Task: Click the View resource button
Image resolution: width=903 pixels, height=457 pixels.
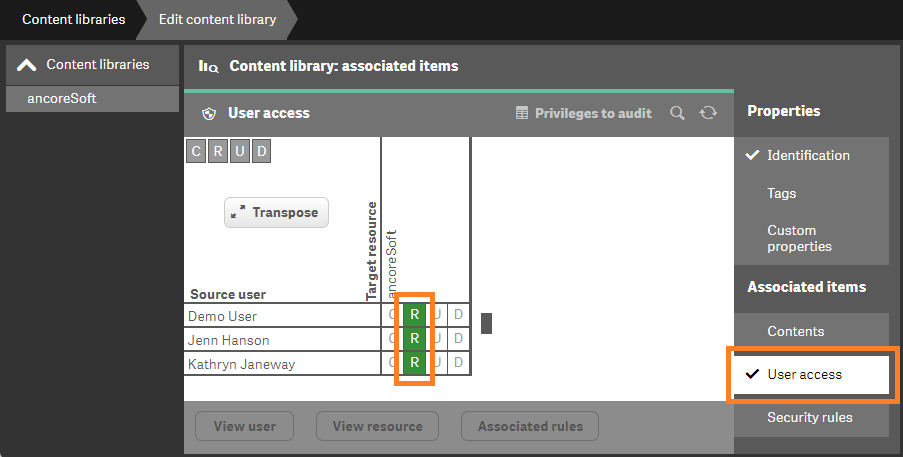Action: click(377, 426)
